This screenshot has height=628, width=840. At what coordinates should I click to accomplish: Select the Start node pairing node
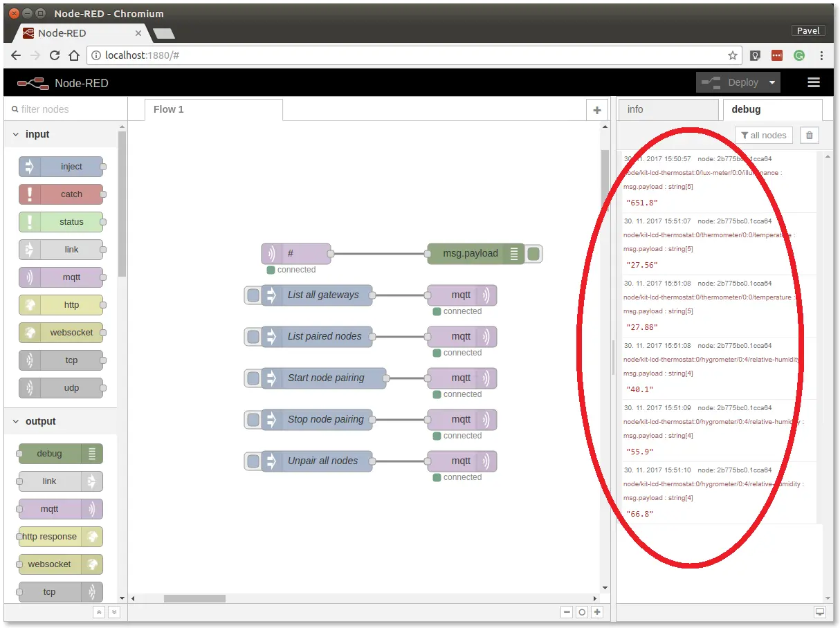324,378
